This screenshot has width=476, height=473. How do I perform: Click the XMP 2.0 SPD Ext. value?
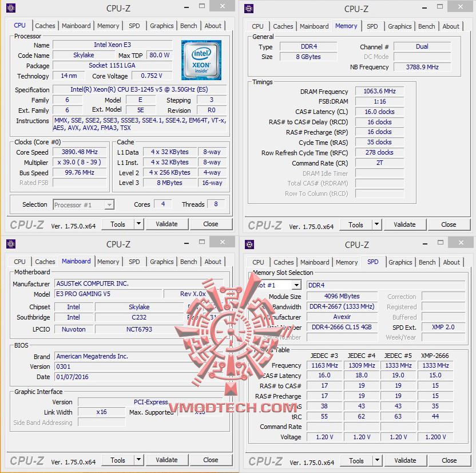pyautogui.click(x=443, y=327)
